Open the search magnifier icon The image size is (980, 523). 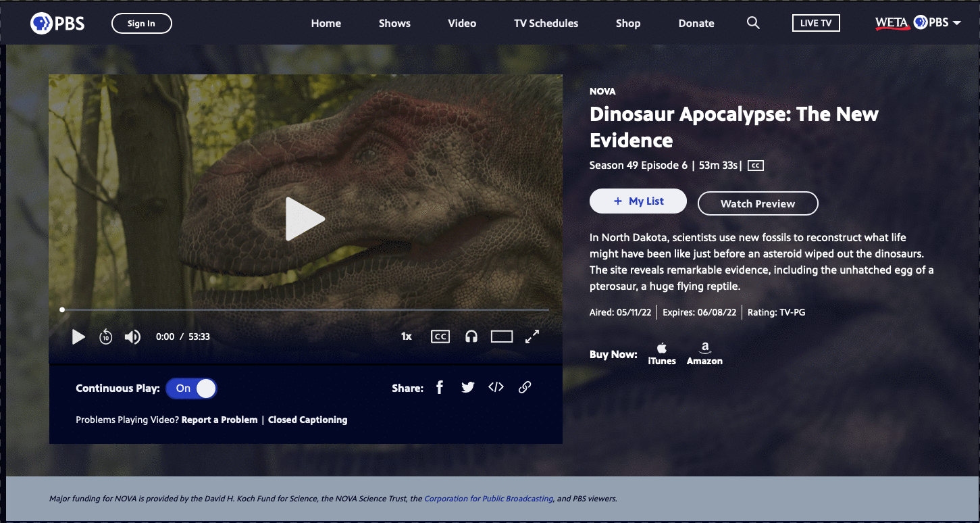pos(753,23)
